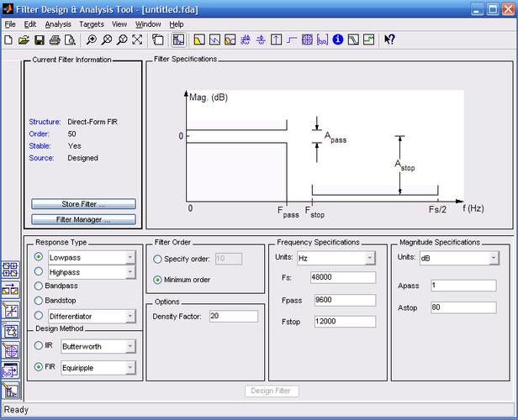Click the Print toolbar icon
The height and width of the screenshot is (420, 518).
point(55,40)
